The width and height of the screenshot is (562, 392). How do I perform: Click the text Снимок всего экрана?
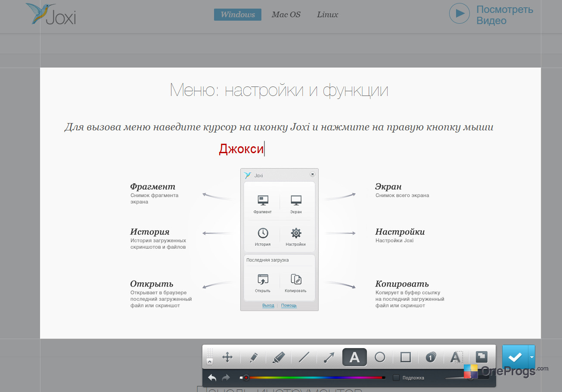402,195
